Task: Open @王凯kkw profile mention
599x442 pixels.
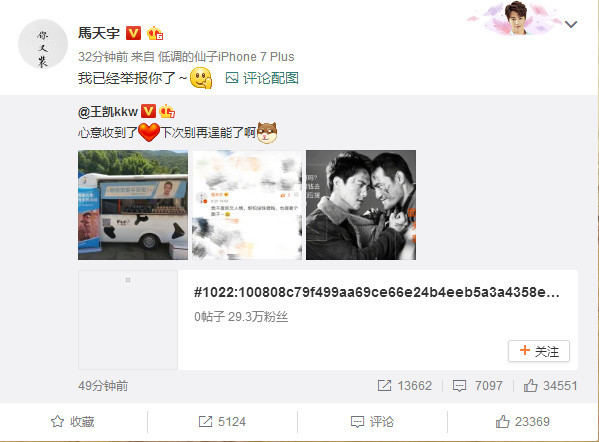Action: click(x=108, y=112)
